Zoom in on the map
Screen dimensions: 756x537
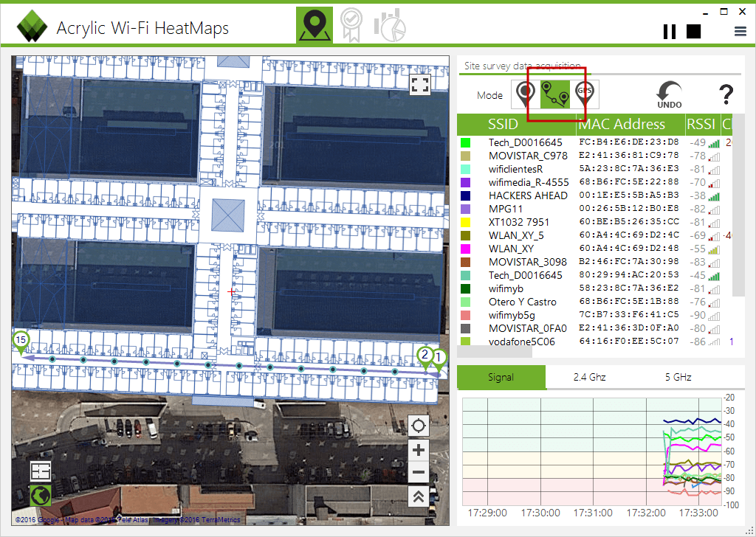click(419, 450)
